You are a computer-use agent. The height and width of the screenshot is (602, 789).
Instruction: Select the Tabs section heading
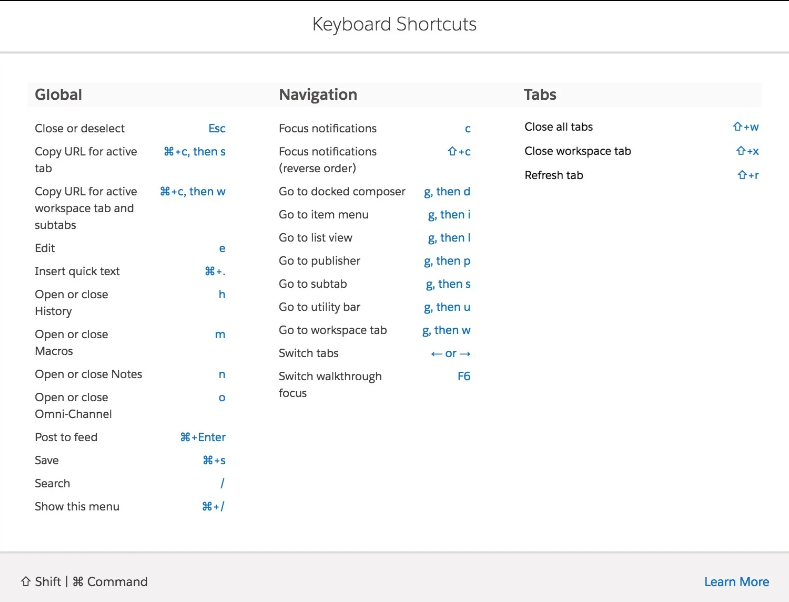click(x=540, y=95)
